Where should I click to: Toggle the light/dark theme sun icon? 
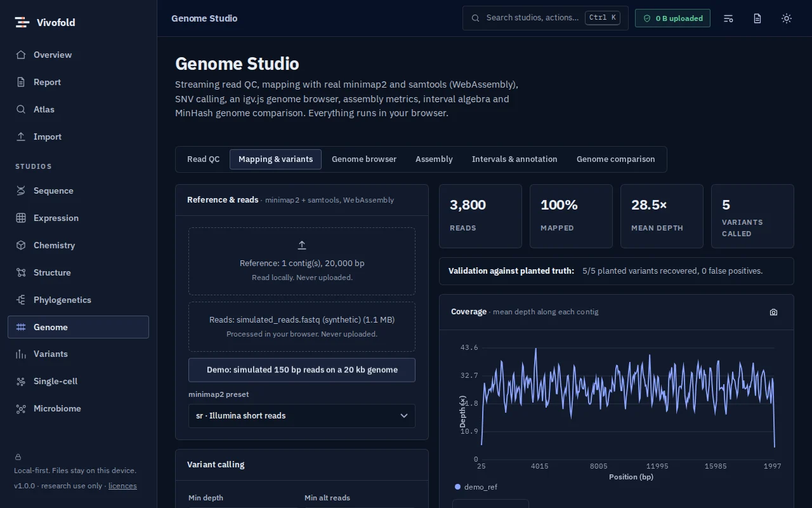[787, 18]
